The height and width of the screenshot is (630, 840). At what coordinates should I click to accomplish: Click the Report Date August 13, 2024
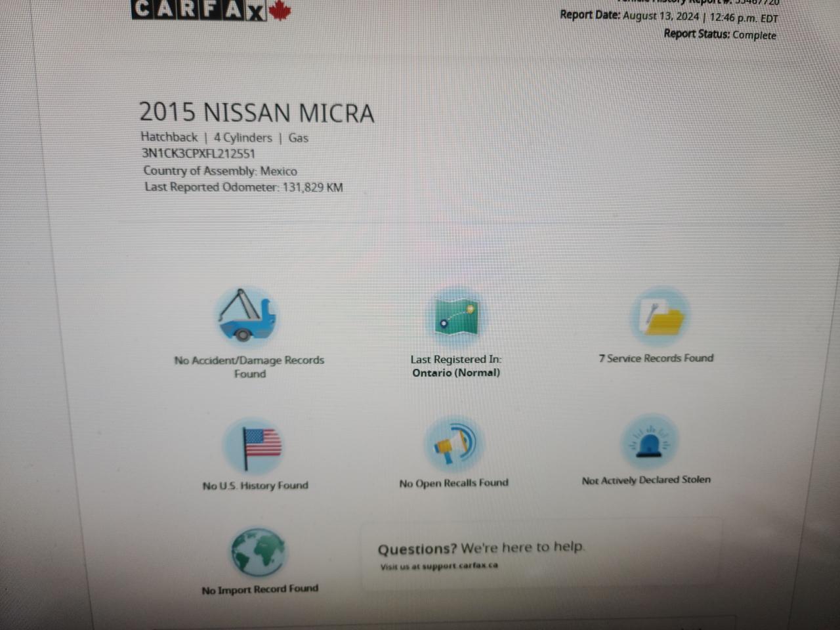pos(669,16)
